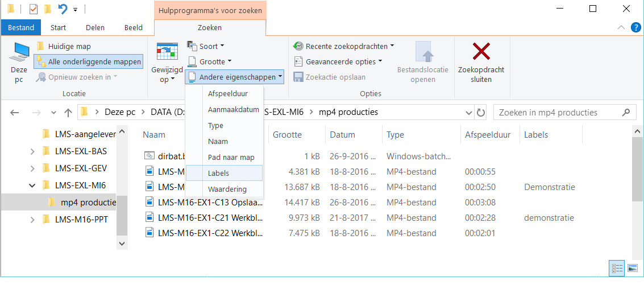This screenshot has width=644, height=293.
Task: Click the Undo quick access icon
Action: point(63,9)
